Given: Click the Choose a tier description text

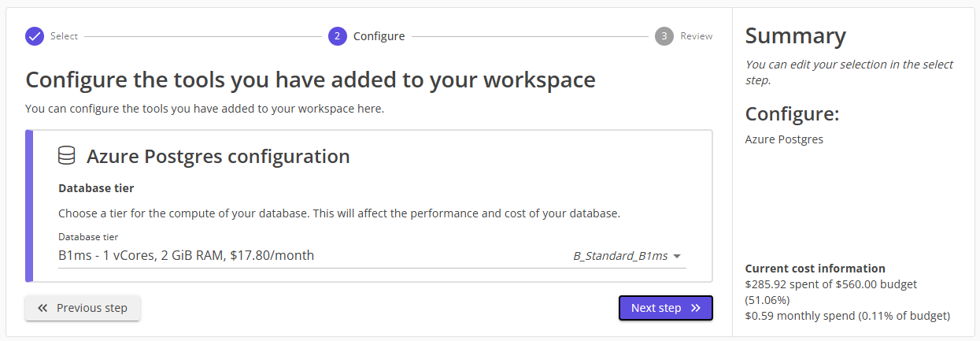Looking at the screenshot, I should [x=339, y=213].
